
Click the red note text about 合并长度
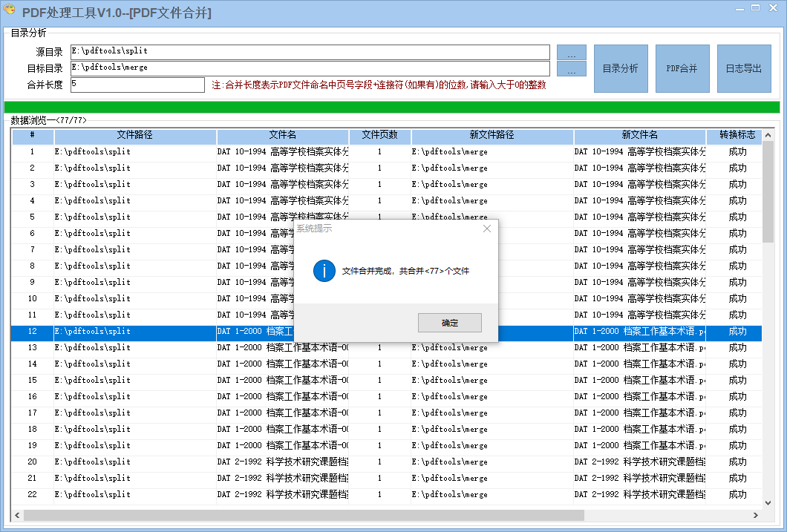click(379, 85)
